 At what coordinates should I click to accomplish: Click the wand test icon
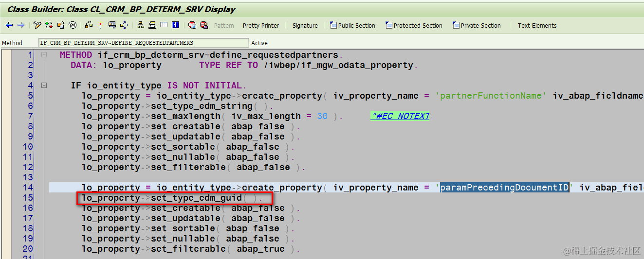click(100, 25)
